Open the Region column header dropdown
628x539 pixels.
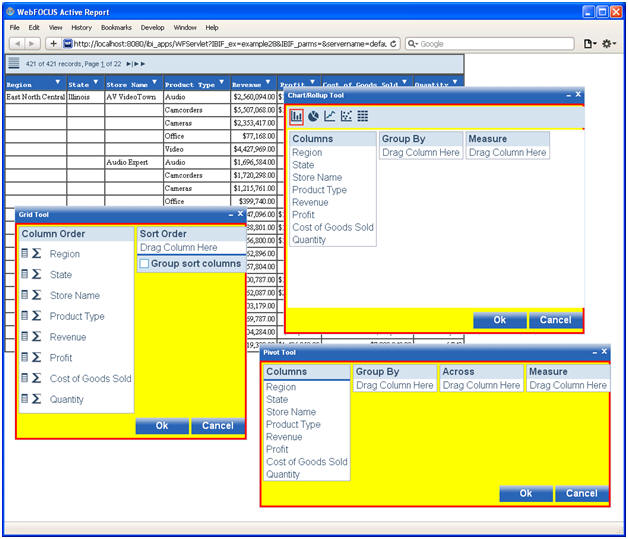tap(58, 82)
